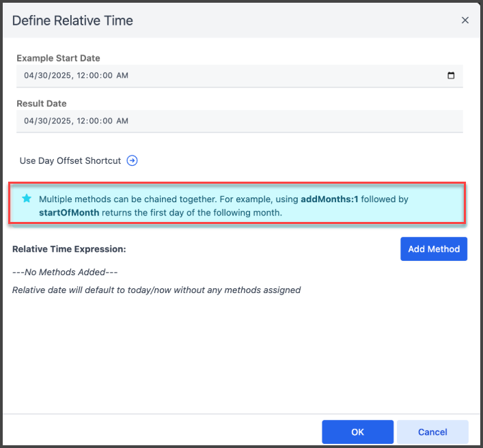Click the Relative Time Expression label

click(69, 249)
